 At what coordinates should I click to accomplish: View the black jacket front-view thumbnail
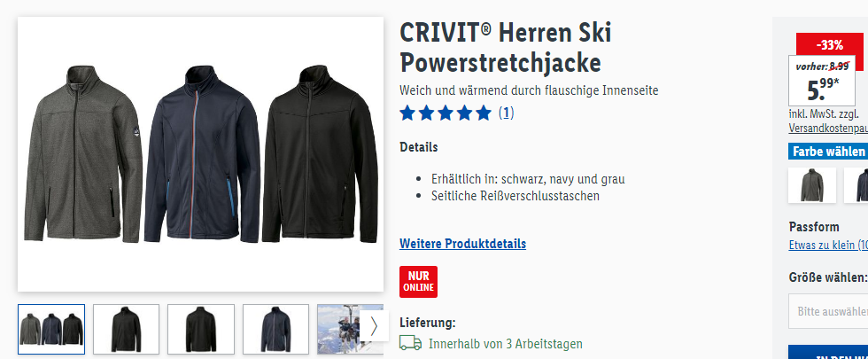pyautogui.click(x=126, y=329)
